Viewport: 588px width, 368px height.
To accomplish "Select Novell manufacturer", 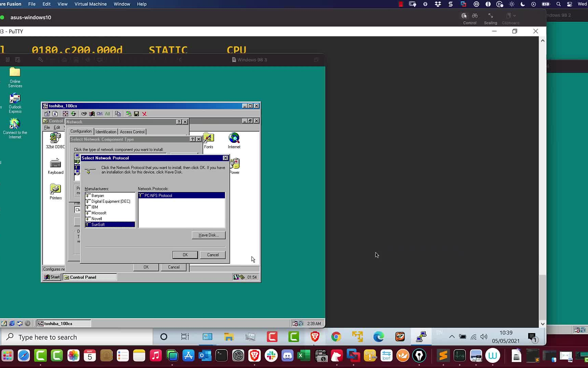I will click(110, 219).
